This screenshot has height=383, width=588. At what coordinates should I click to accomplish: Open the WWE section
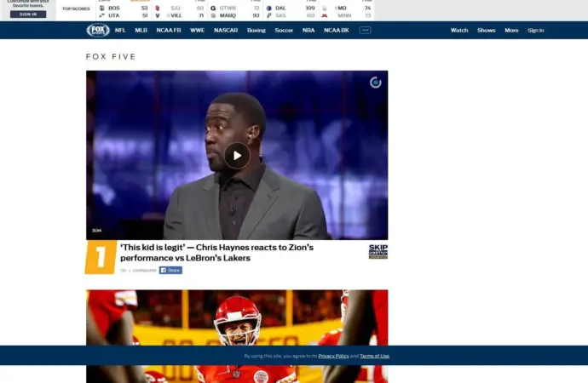[197, 31]
